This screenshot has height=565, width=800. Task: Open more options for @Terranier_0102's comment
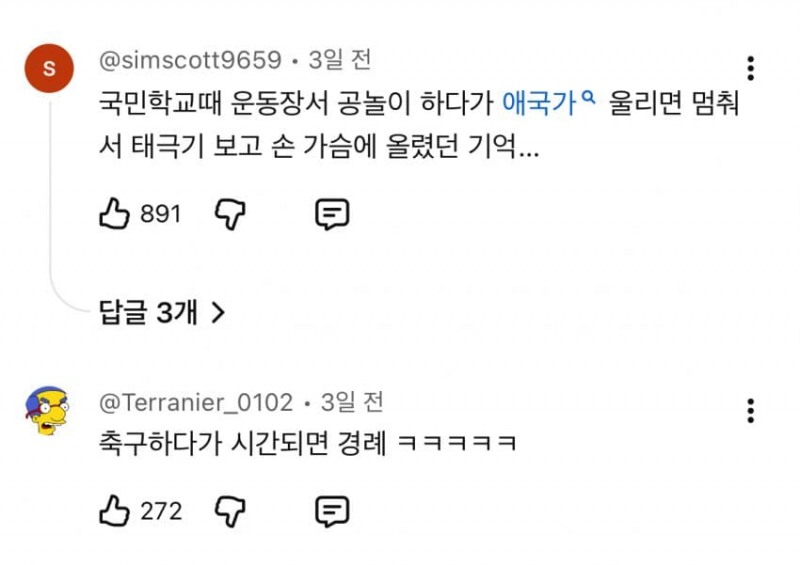tap(751, 410)
